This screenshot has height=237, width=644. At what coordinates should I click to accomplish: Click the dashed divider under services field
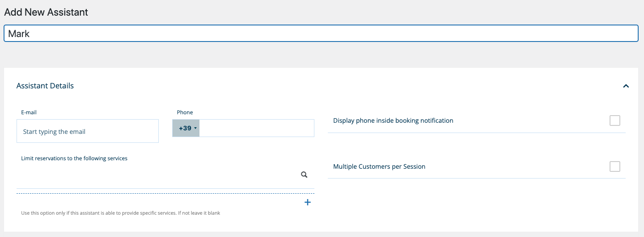[165, 193]
